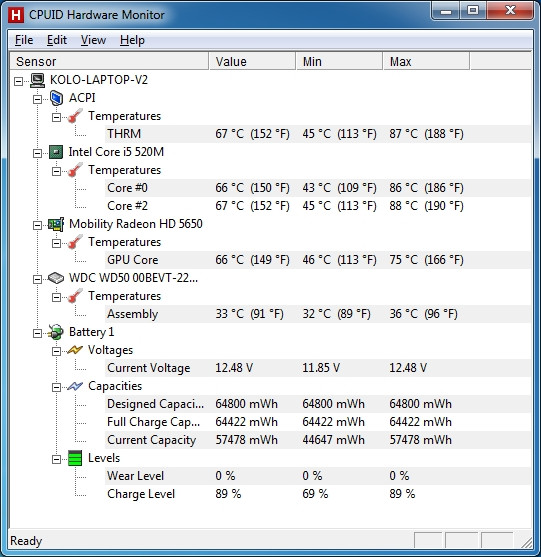This screenshot has height=557, width=541.
Task: Click the Sensor column header
Action: pos(109,61)
